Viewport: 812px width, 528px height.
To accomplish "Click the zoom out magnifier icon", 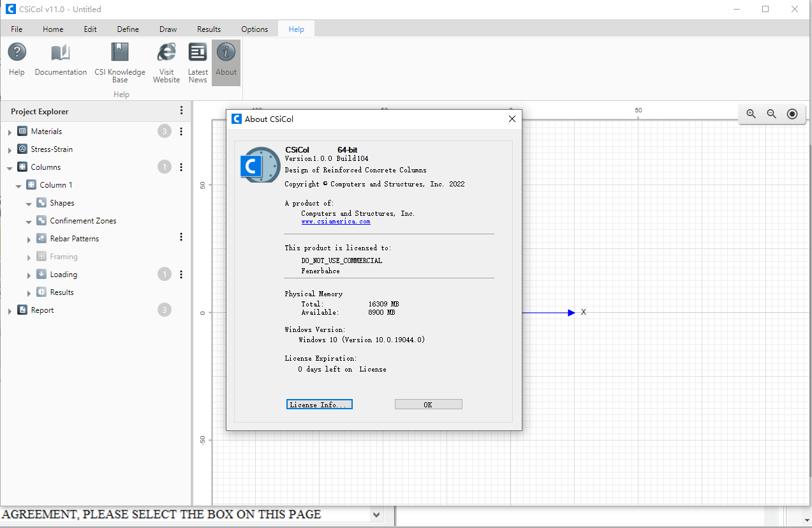I will point(771,114).
